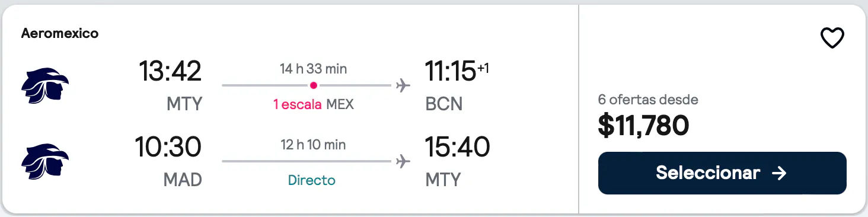Image resolution: width=868 pixels, height=217 pixels.
Task: Click the 15:40 return arrival time
Action: click(458, 147)
